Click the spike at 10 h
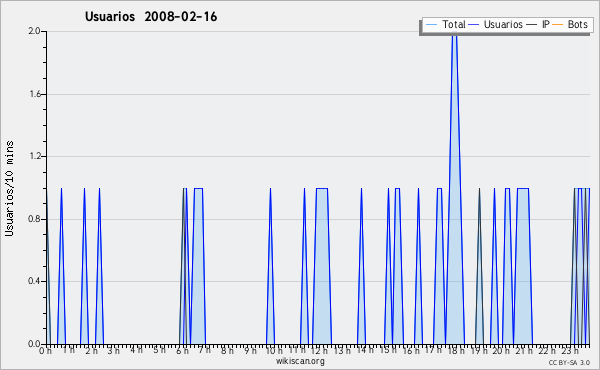The width and height of the screenshot is (600, 370). click(x=271, y=266)
